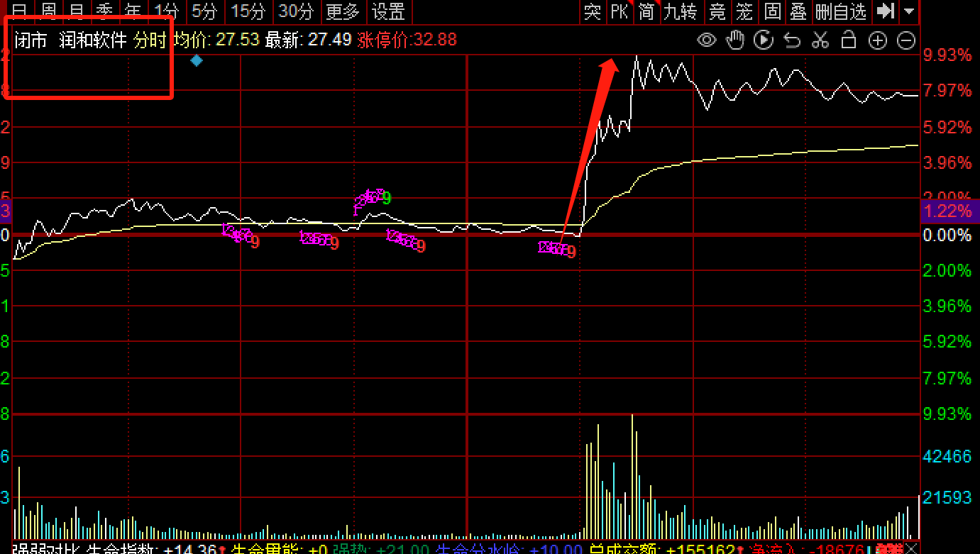This screenshot has width=980, height=554.
Task: Toggle the eye visibility icon
Action: coord(707,40)
